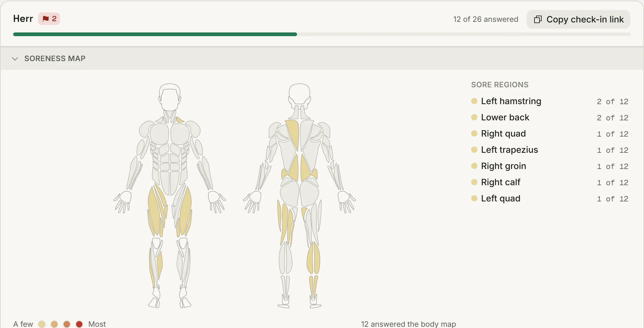Viewport: 644px width, 328px height.
Task: Click '12 answered the body map' text
Action: 408,324
